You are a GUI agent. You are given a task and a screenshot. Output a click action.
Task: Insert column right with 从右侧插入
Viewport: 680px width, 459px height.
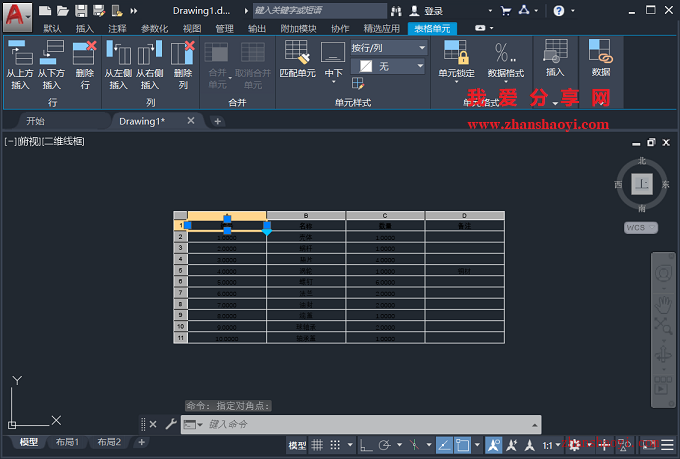coord(150,65)
